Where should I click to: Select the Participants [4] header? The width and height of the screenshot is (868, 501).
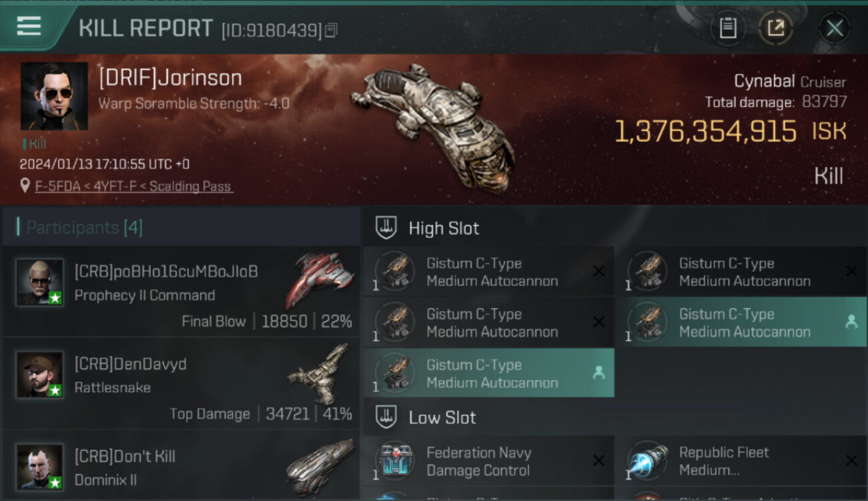click(182, 227)
